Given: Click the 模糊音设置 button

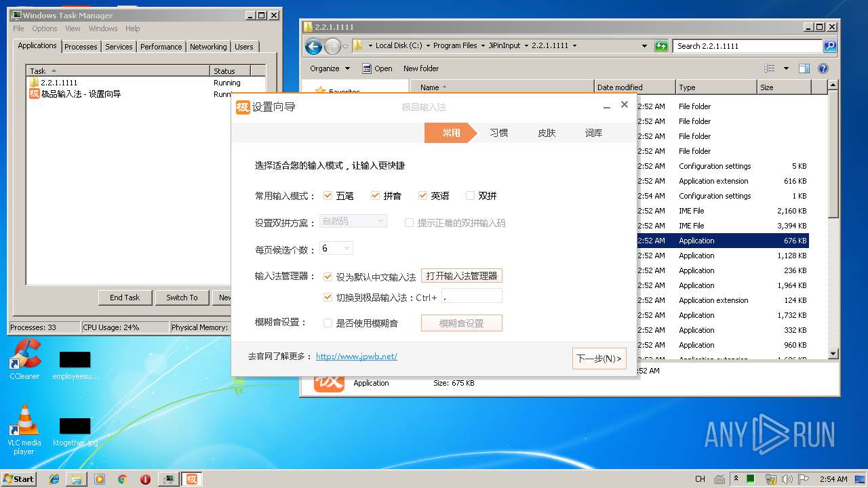Looking at the screenshot, I should 462,323.
